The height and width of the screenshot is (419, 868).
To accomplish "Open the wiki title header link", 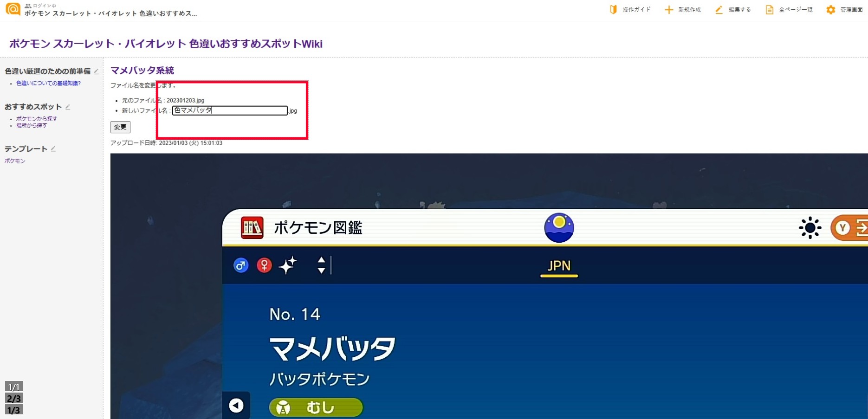I will pyautogui.click(x=166, y=44).
